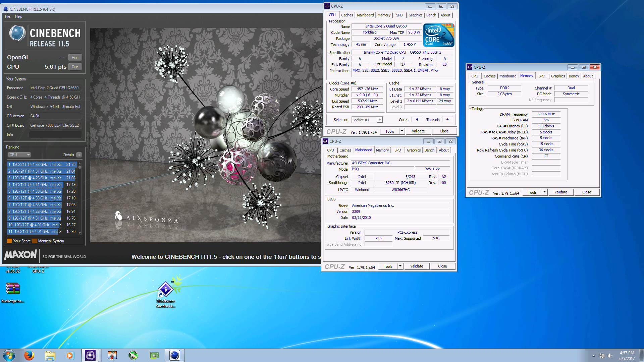Open Graphics tab in Memory CPU-Z window
The width and height of the screenshot is (644, 362).
coord(558,76)
